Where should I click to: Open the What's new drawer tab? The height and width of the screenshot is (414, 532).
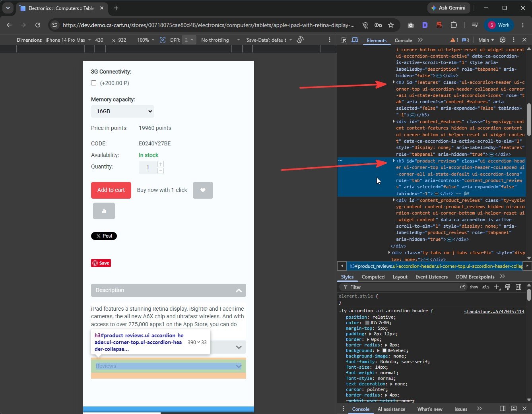[430, 409]
